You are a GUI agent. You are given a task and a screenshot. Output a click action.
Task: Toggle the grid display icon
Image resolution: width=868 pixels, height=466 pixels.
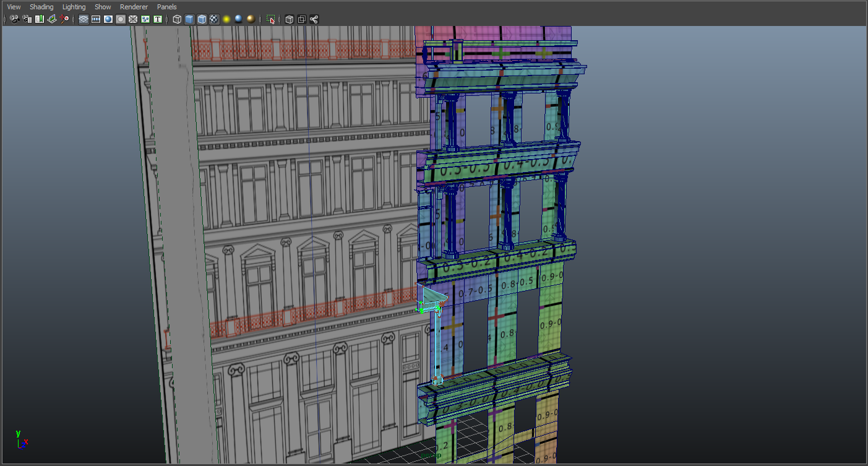point(83,19)
